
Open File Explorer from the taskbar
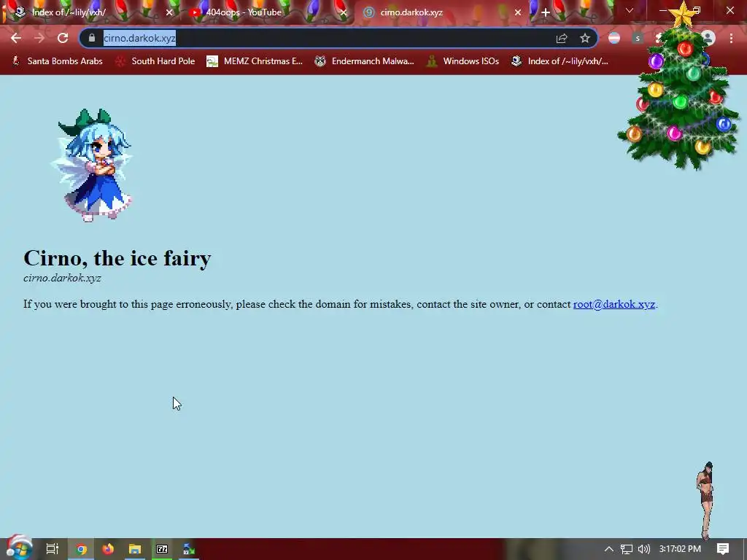tap(135, 549)
